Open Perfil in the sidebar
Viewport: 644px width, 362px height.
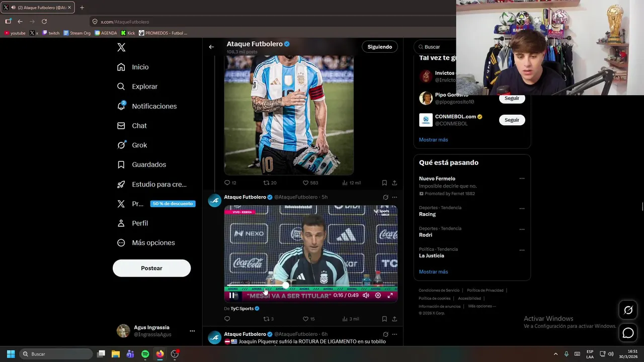[x=132, y=223]
